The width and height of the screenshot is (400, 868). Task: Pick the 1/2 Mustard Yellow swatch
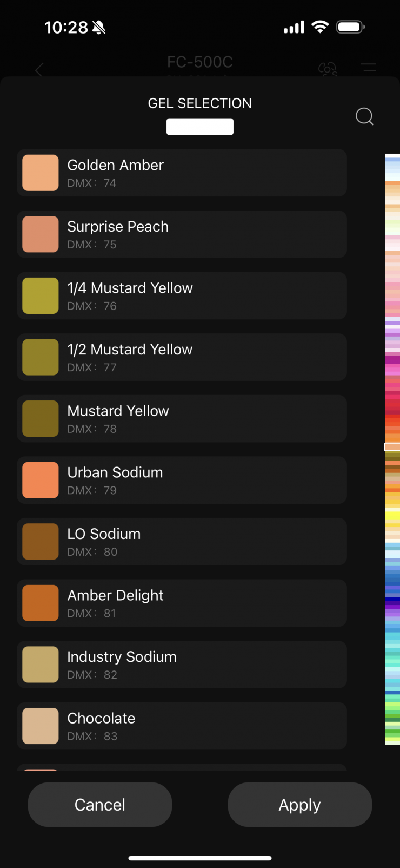41,357
